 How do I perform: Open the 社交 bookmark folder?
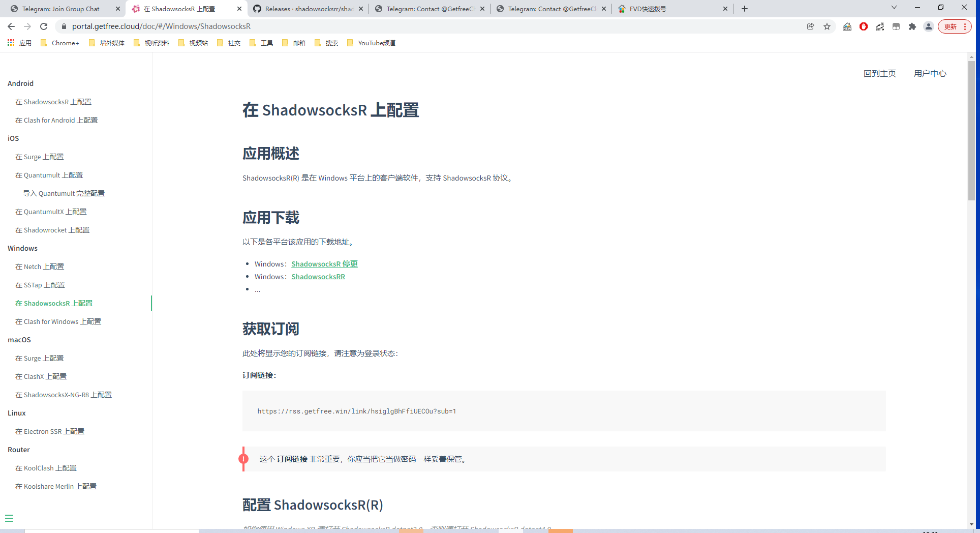click(x=229, y=43)
